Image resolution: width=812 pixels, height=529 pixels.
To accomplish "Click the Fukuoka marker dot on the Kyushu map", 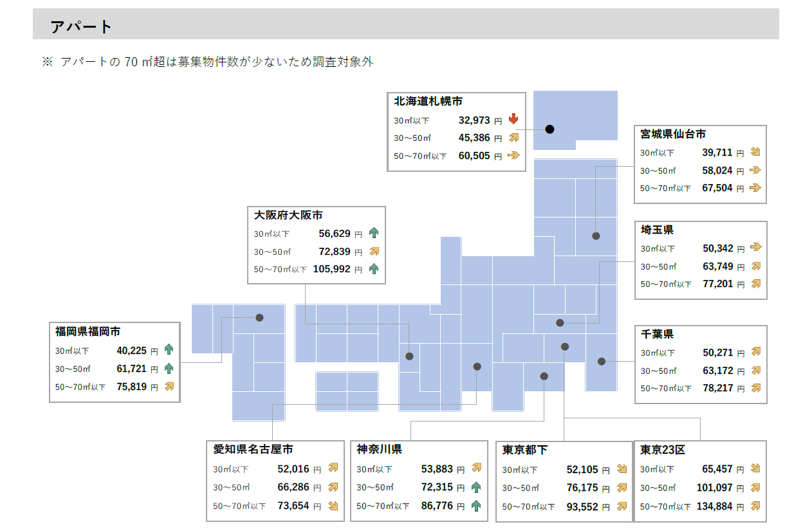I will coord(259,317).
